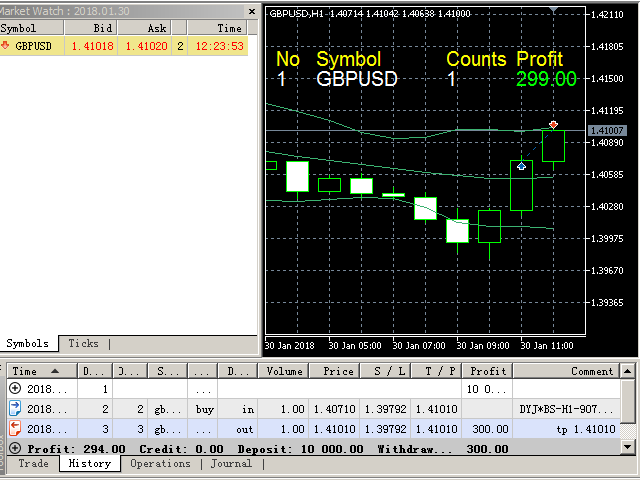The image size is (640, 480).
Task: Select the Symbols tab in Market Watch
Action: [27, 343]
